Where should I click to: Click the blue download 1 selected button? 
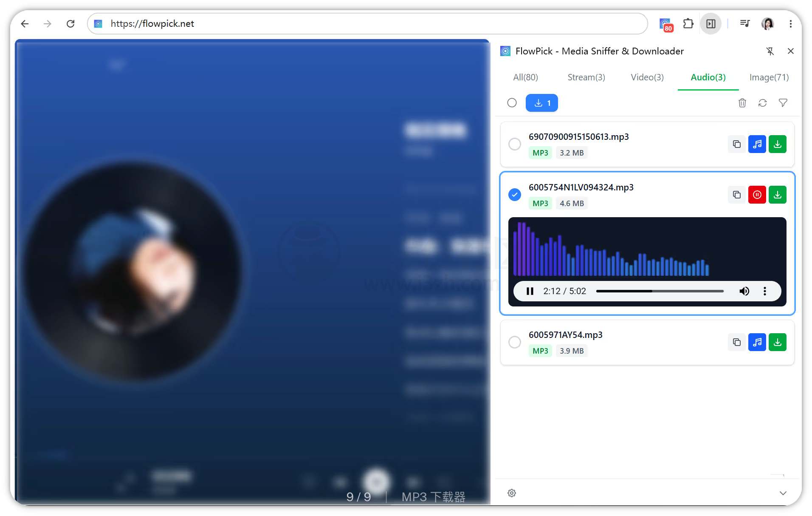542,103
